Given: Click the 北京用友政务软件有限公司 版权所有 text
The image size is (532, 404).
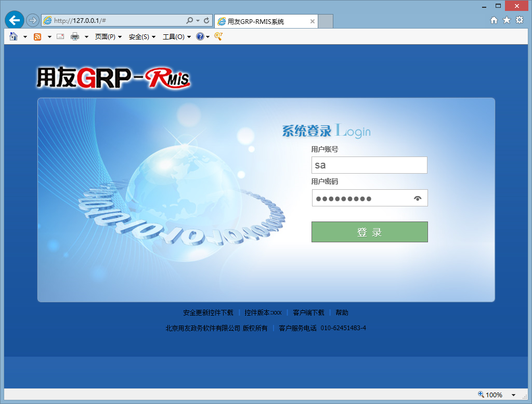Looking at the screenshot, I should (x=216, y=328).
